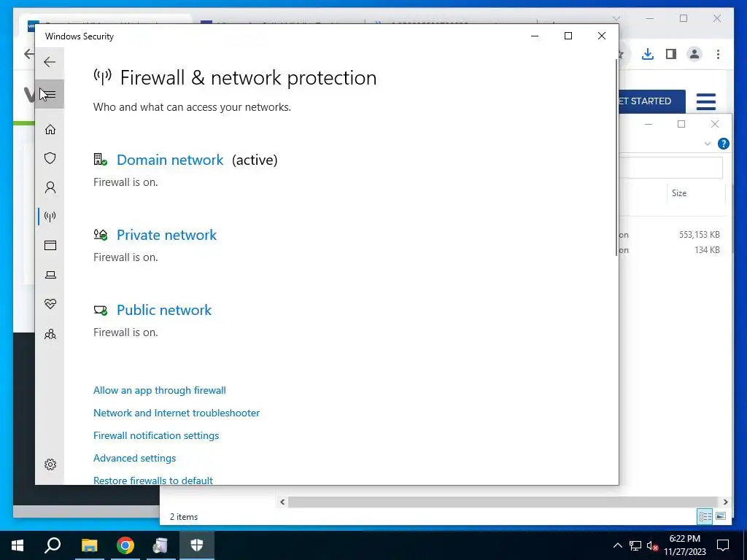Open Domain network settings
The height and width of the screenshot is (560, 747).
170,160
